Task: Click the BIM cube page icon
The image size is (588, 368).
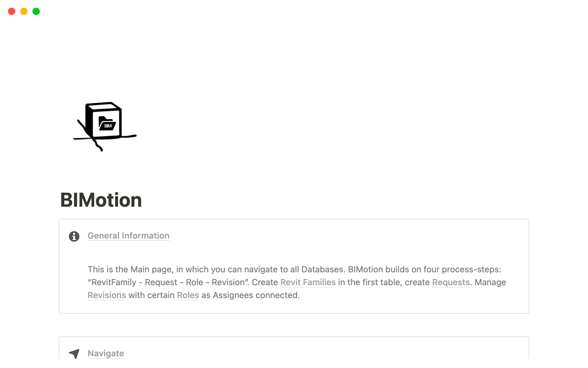Action: click(105, 126)
